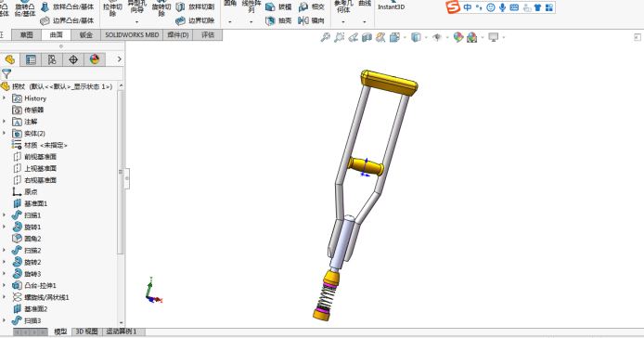Open the ConfigurationManager tab icon

coord(52,59)
